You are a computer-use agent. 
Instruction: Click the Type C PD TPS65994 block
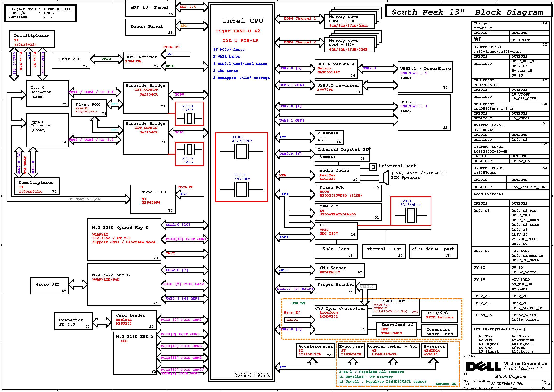(153, 199)
